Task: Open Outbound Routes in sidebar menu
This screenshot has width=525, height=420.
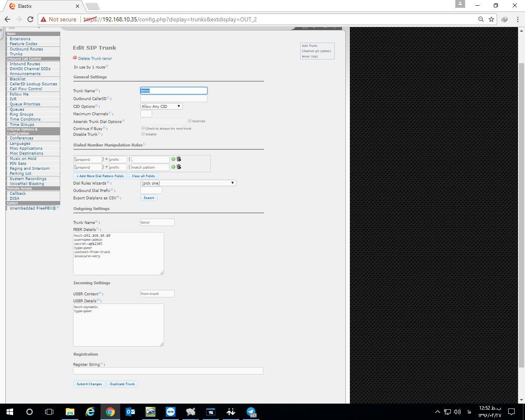Action: tap(26, 49)
